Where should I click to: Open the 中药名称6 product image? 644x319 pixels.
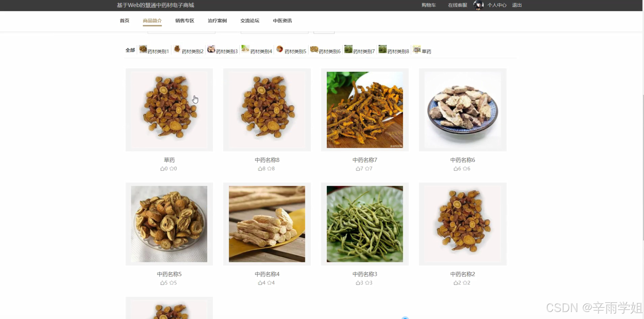[463, 110]
